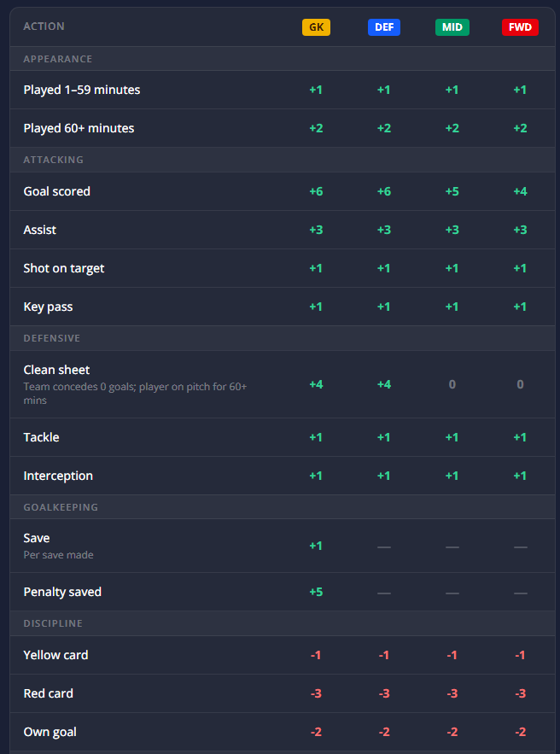
Task: Click the Key pass row label
Action: tap(48, 307)
